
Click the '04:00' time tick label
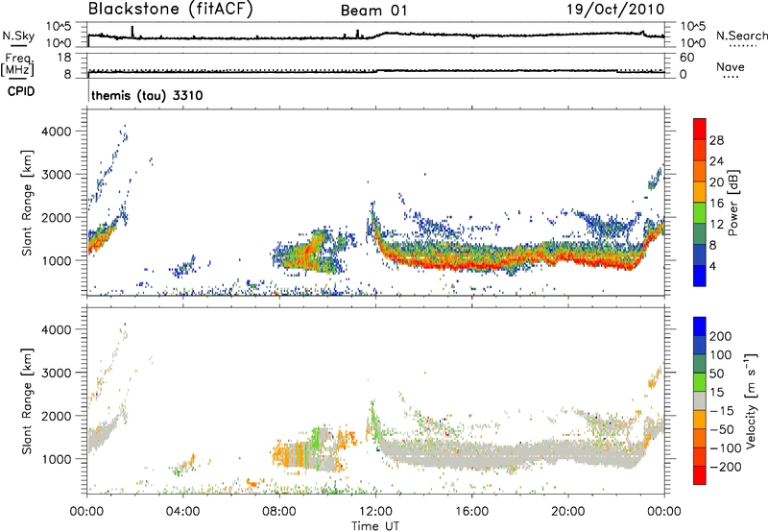tap(182, 512)
